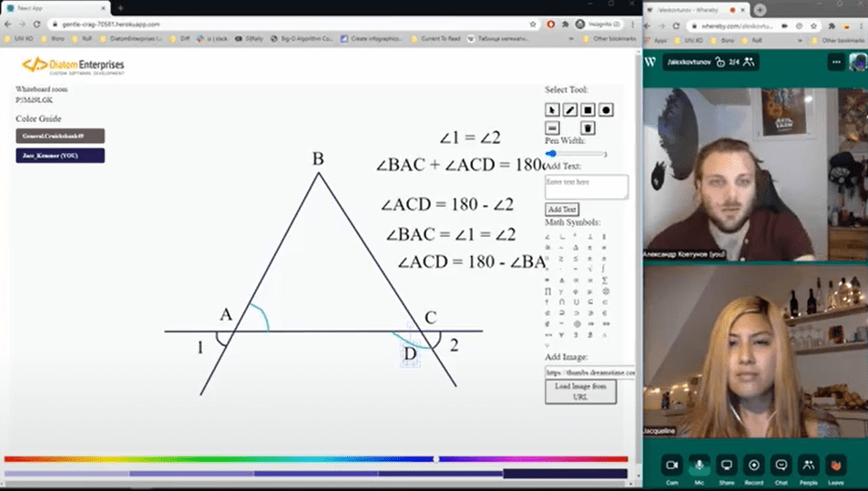
Task: Click the image URL input field
Action: coord(590,372)
